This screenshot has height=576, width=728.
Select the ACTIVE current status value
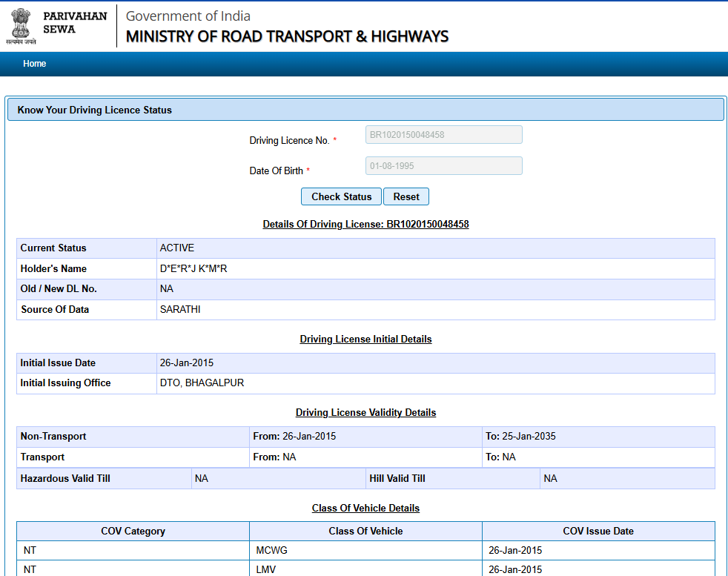coord(177,248)
